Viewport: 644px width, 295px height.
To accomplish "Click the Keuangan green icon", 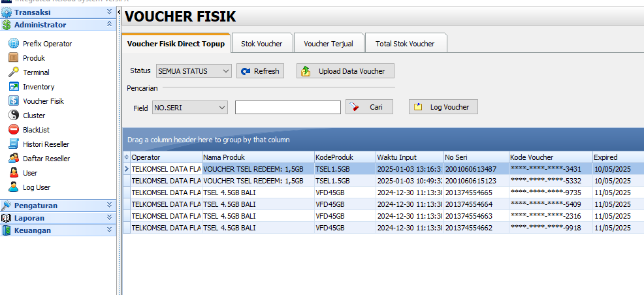I will [x=7, y=230].
